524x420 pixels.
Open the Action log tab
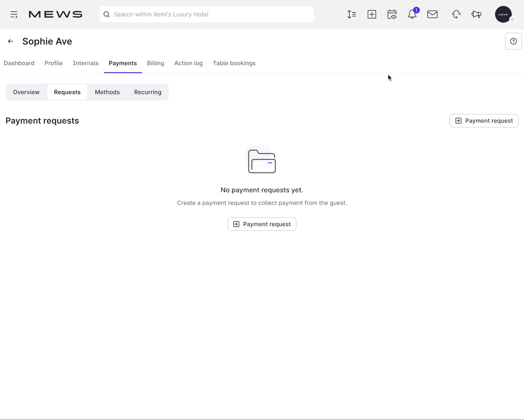tap(188, 63)
